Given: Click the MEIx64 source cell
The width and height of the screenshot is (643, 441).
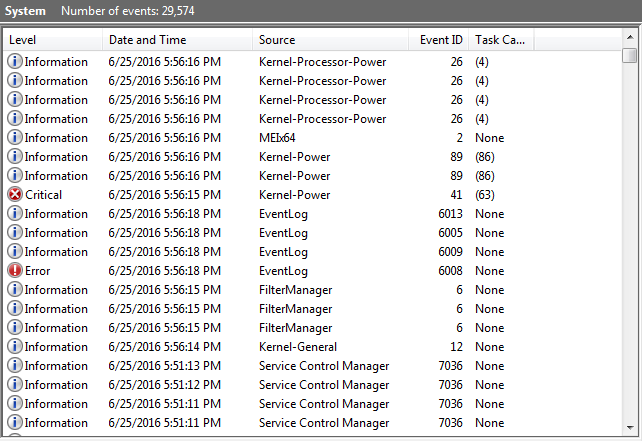Looking at the screenshot, I should (277, 138).
